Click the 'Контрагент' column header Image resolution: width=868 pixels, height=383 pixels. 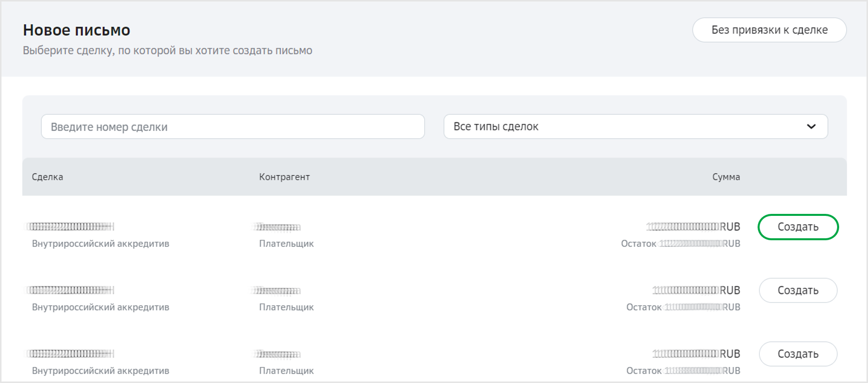point(284,177)
